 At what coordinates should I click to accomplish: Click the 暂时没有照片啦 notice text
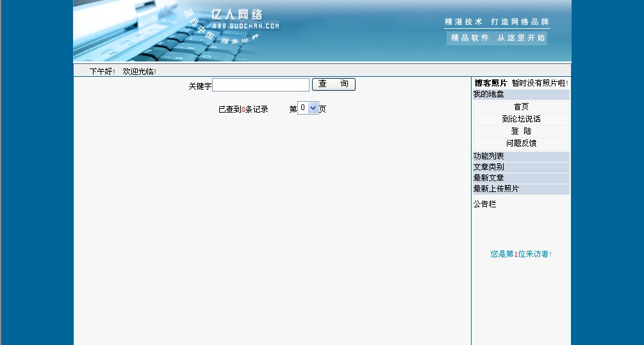click(540, 83)
